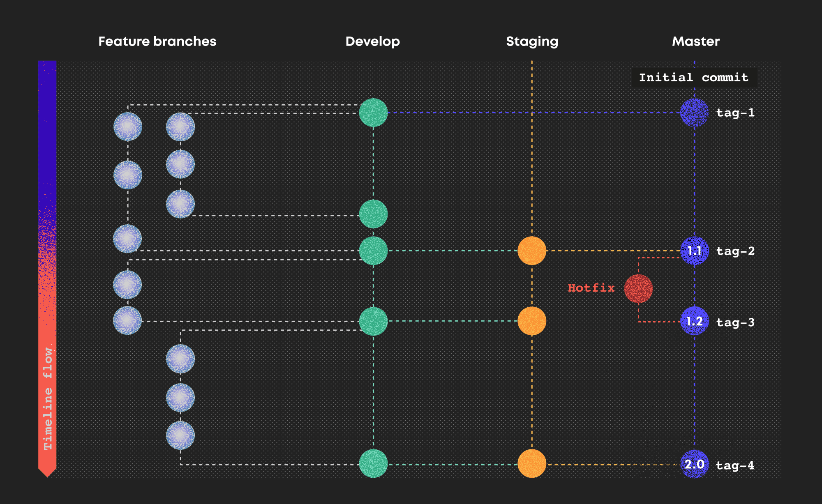The height and width of the screenshot is (504, 822).
Task: Click the Timeline flow gradient bar
Action: 47,267
